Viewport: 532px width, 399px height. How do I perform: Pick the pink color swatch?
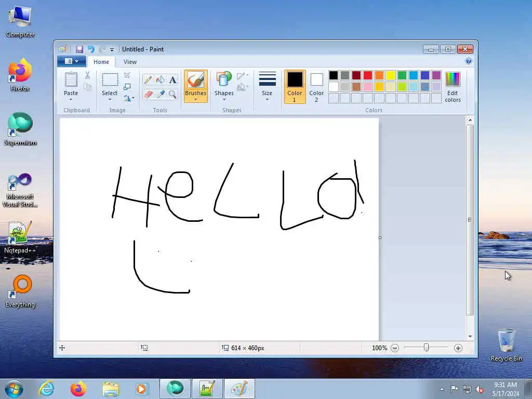tap(368, 87)
